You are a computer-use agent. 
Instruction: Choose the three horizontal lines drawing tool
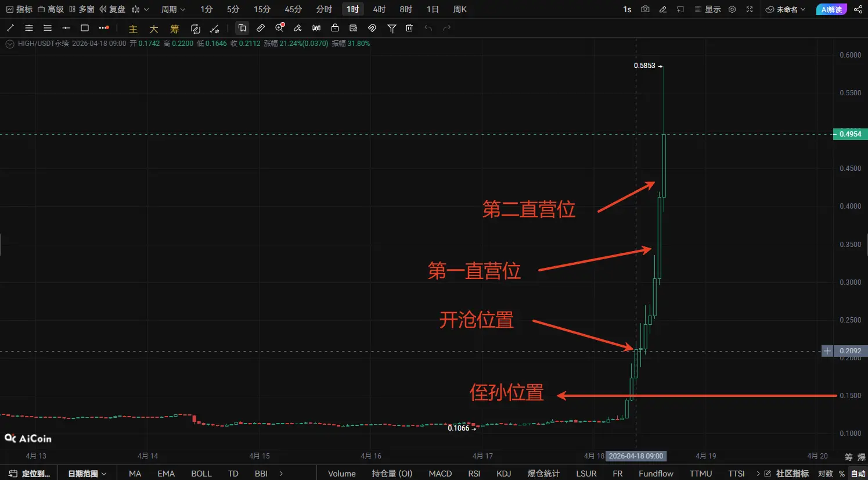pyautogui.click(x=48, y=28)
